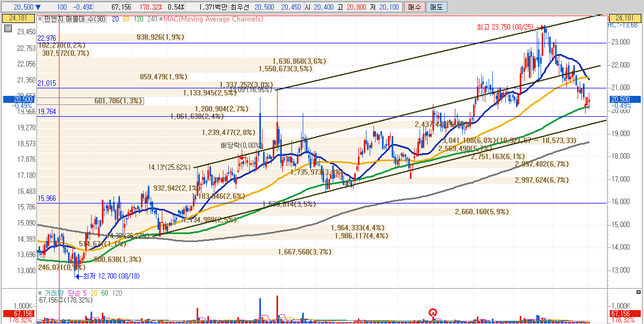
Task: Click the yellow 24,181 price tag top right
Action: (x=625, y=18)
